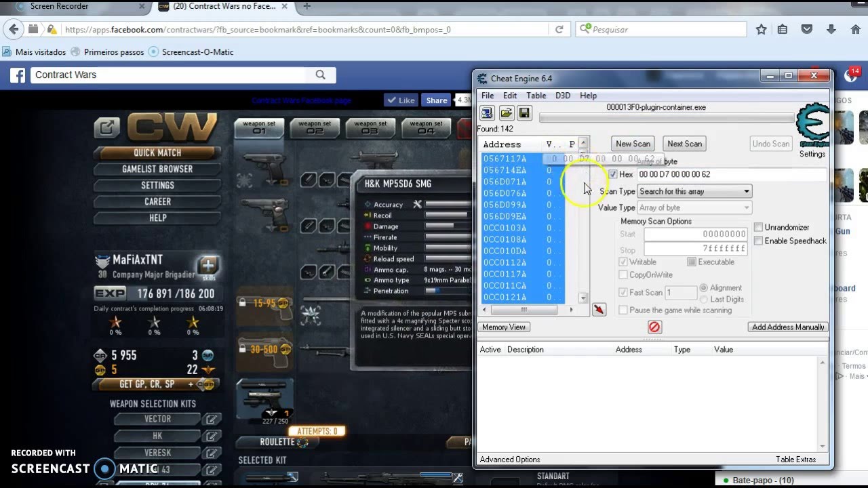The image size is (868, 488).
Task: Click QUICK MATCH in game menu
Action: 157,152
